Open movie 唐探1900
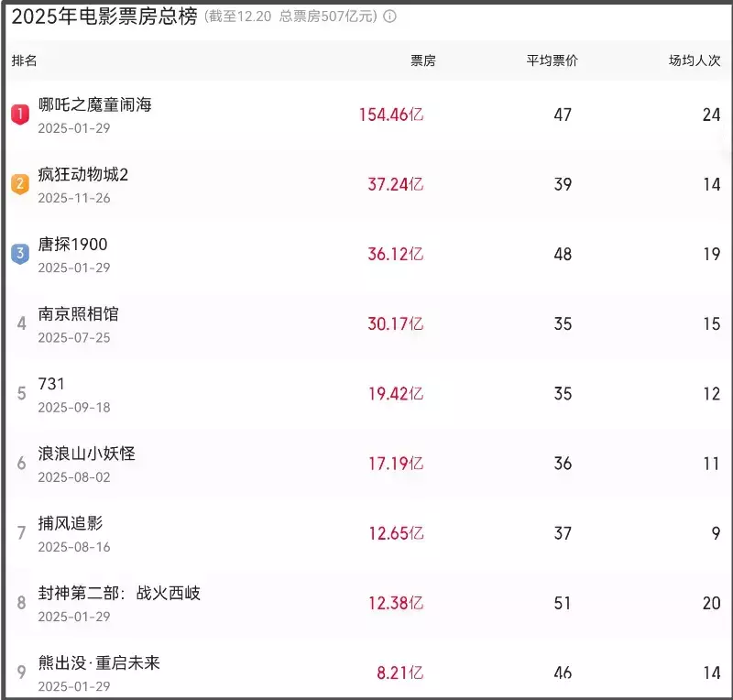The height and width of the screenshot is (700, 733). point(72,245)
